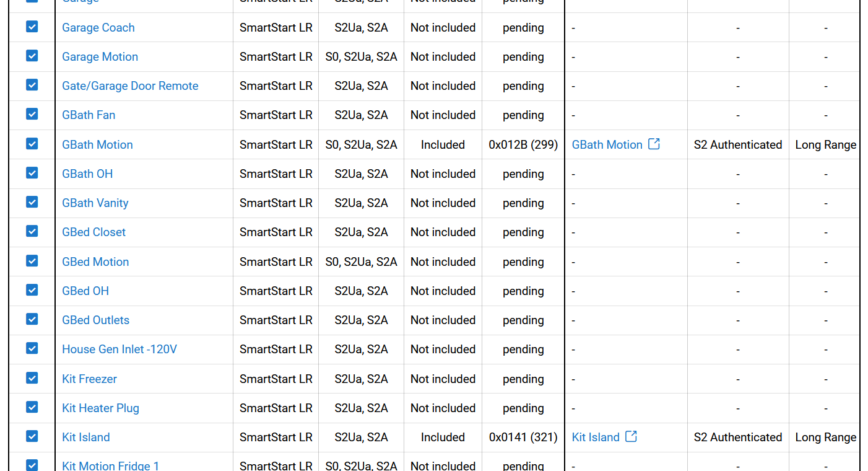Go to the Kit Island node link
Image resolution: width=868 pixels, height=471 pixels.
tap(596, 438)
